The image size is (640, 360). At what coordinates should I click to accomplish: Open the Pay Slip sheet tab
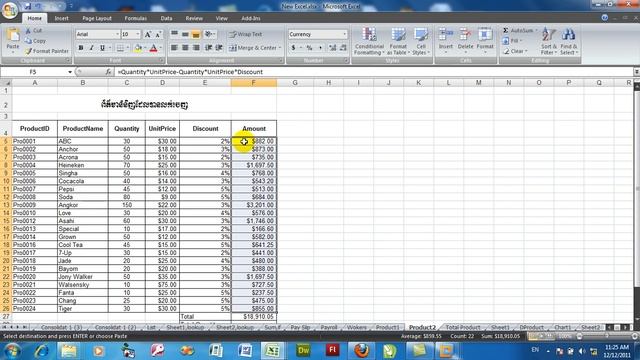300,327
